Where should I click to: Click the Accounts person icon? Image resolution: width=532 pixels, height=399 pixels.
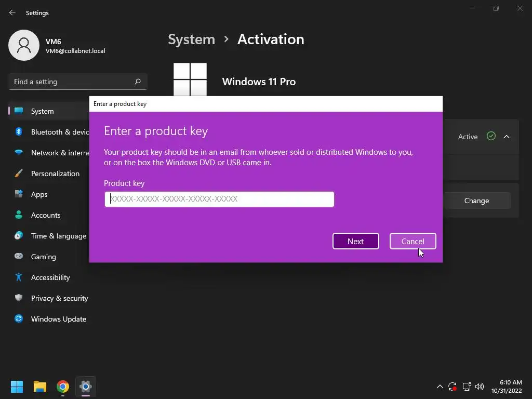click(x=19, y=215)
